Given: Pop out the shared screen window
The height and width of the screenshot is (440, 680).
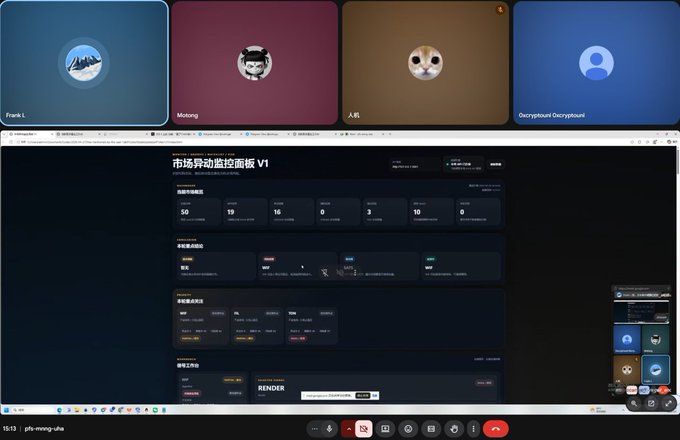Looking at the screenshot, I should 651,403.
